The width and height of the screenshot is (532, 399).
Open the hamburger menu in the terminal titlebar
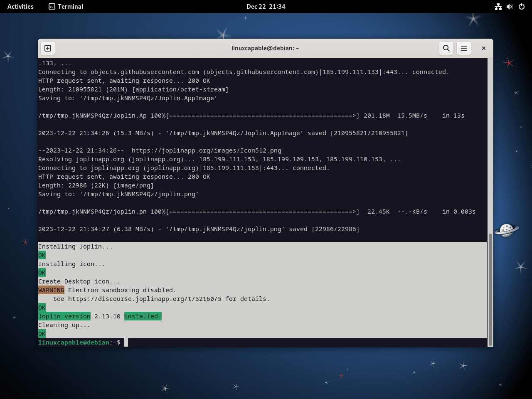(x=464, y=48)
